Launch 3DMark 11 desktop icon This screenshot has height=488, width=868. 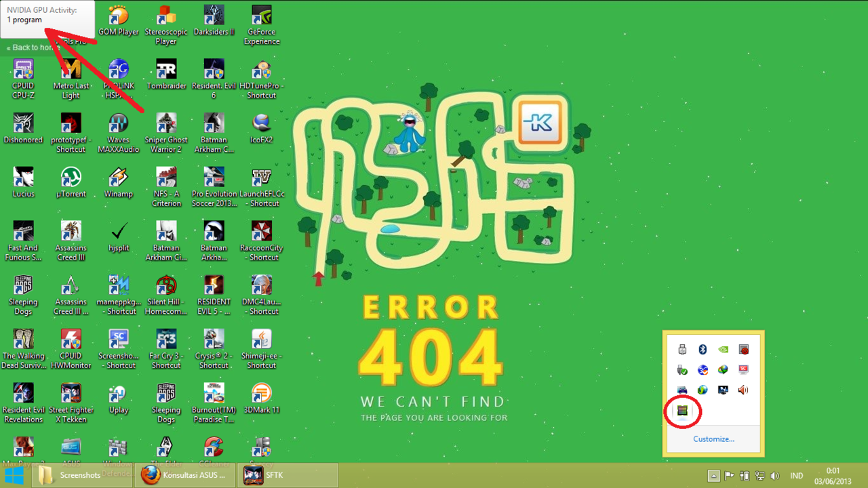[262, 398]
